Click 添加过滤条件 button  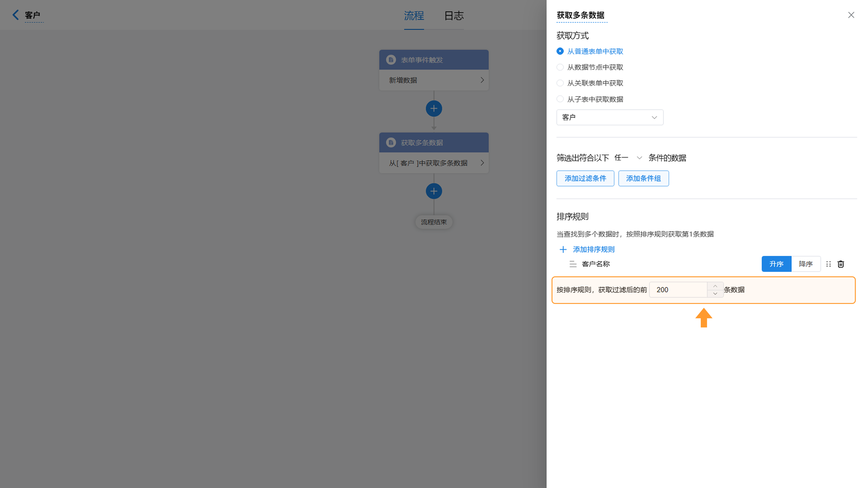(x=585, y=178)
